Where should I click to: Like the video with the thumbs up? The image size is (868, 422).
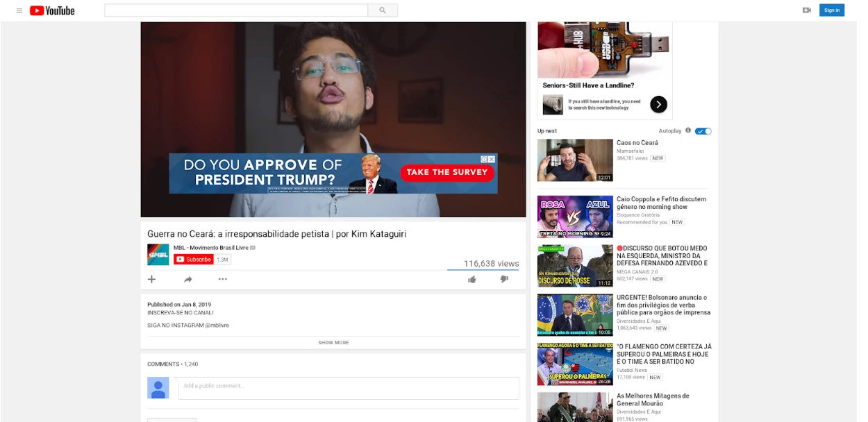pos(472,279)
